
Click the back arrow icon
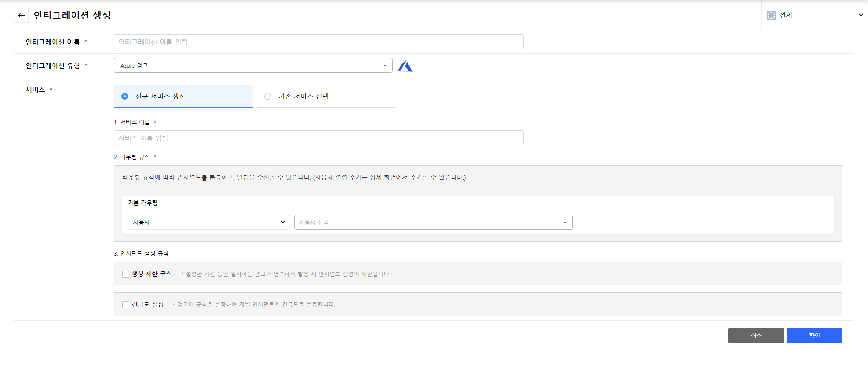click(x=21, y=15)
